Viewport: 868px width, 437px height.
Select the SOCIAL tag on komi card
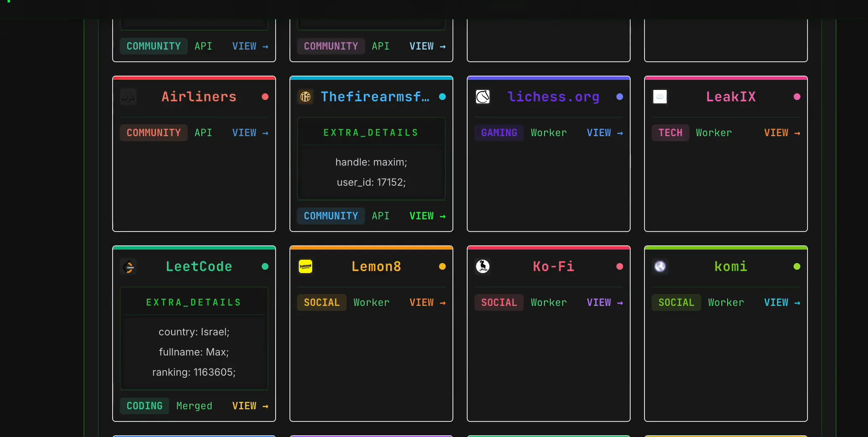click(676, 303)
